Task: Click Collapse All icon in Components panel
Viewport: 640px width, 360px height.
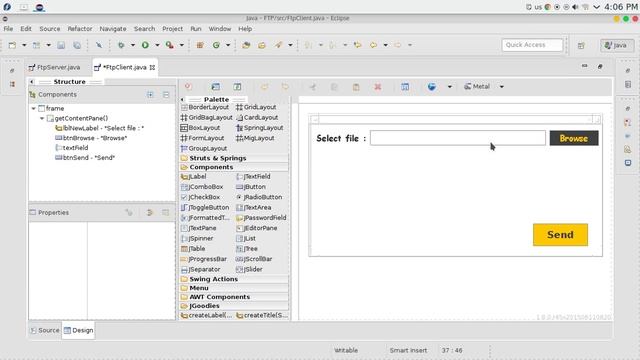Action: coord(166,95)
